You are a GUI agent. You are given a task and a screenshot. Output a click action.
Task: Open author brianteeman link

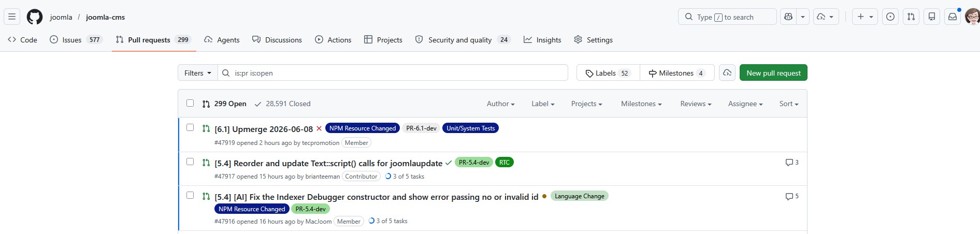(x=323, y=177)
